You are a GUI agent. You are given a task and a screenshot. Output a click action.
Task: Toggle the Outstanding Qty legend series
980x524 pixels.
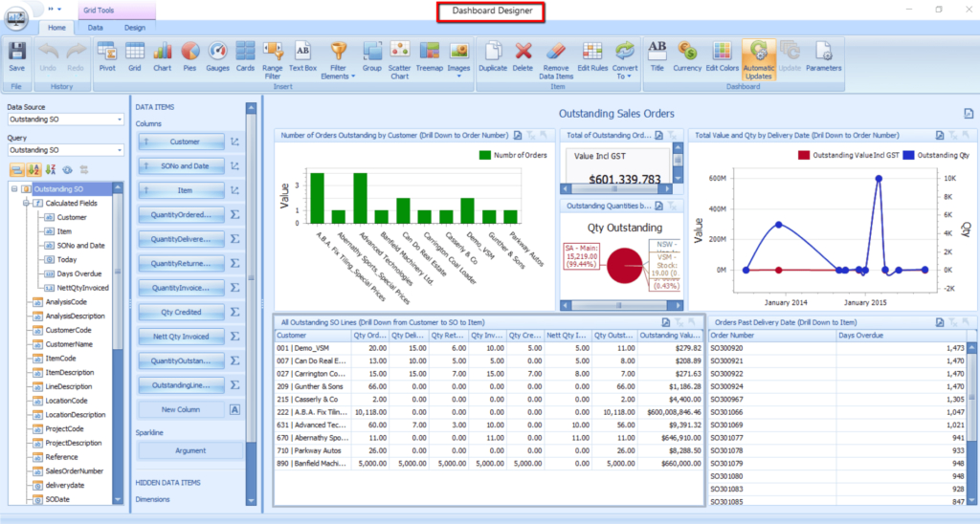tap(922, 154)
